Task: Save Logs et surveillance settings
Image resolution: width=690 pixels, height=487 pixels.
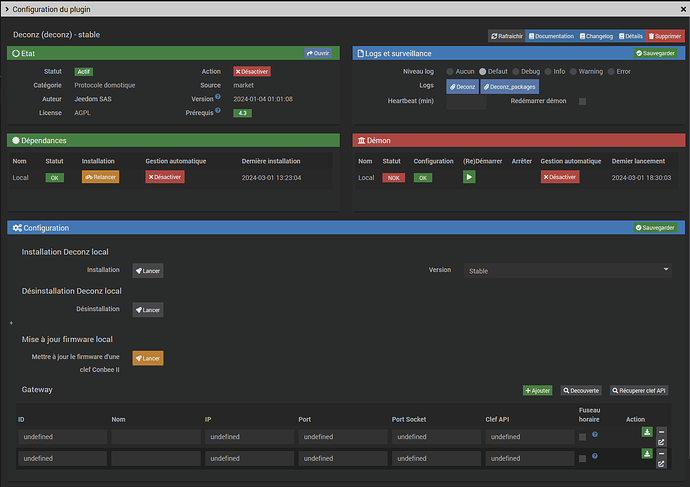Action: pos(655,53)
